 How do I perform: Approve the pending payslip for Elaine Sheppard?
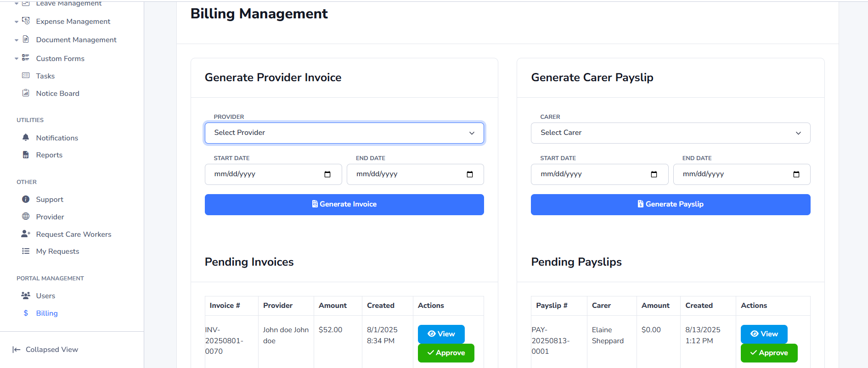coord(769,353)
